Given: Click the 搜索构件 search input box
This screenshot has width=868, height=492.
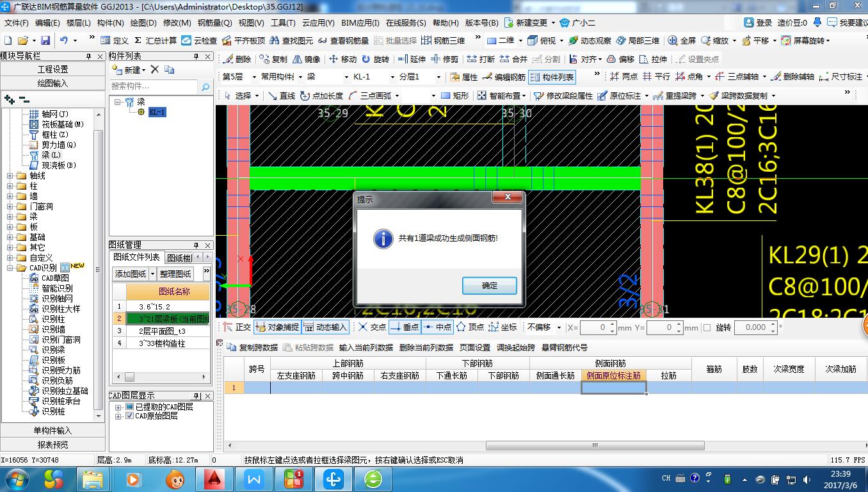Looking at the screenshot, I should [154, 86].
